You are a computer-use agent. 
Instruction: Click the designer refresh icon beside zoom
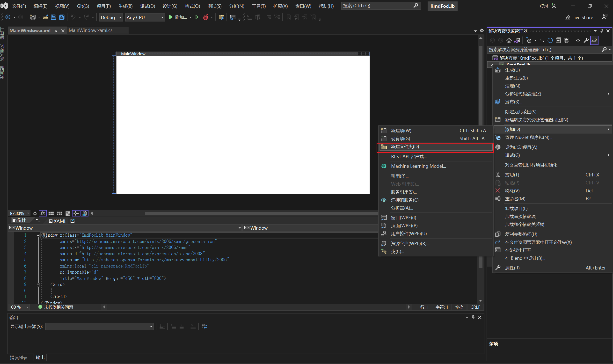click(35, 213)
